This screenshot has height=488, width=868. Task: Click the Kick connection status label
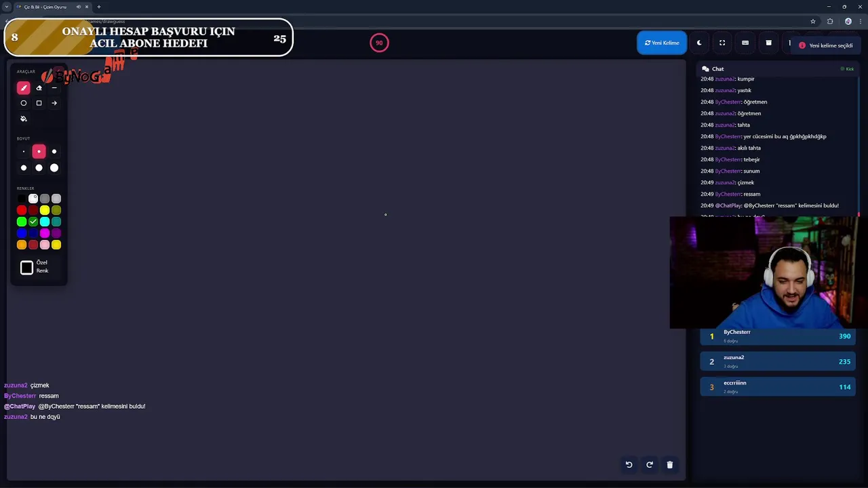point(847,69)
